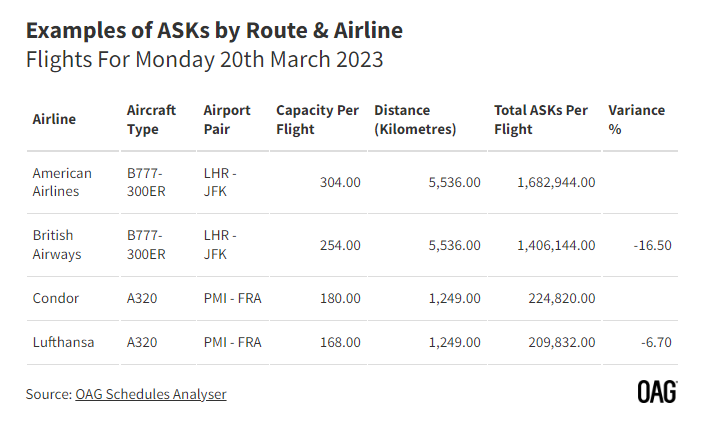This screenshot has width=721, height=423.
Task: Click the Capacity Per Flight column header
Action: (x=317, y=120)
